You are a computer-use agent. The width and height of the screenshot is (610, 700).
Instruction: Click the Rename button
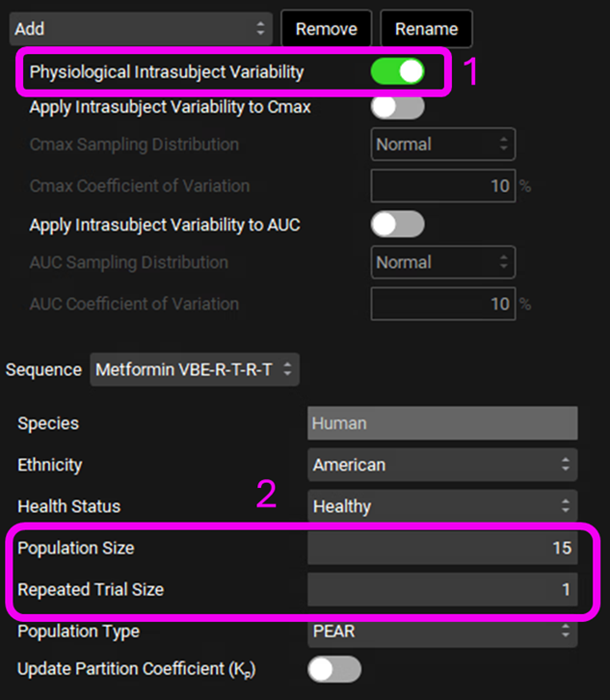click(x=426, y=29)
